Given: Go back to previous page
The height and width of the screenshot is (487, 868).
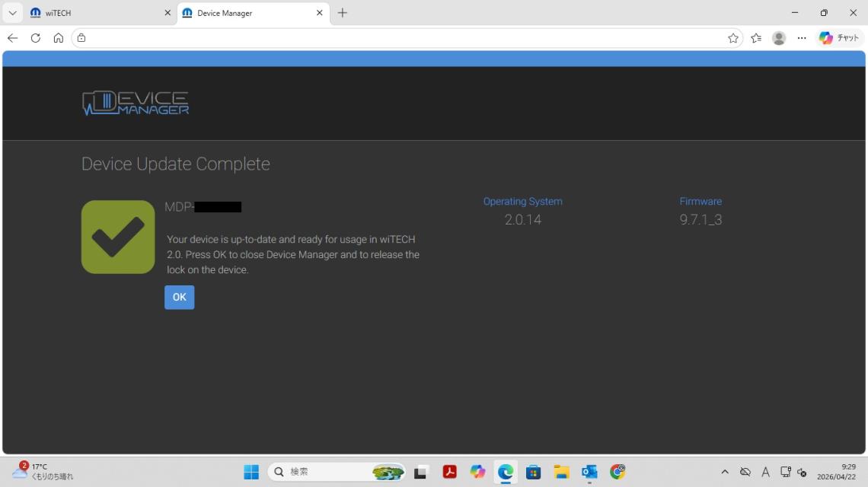Looking at the screenshot, I should pyautogui.click(x=12, y=38).
